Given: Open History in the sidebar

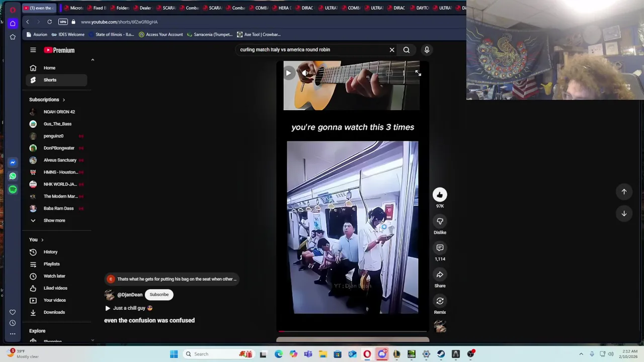Looking at the screenshot, I should [x=56, y=252].
